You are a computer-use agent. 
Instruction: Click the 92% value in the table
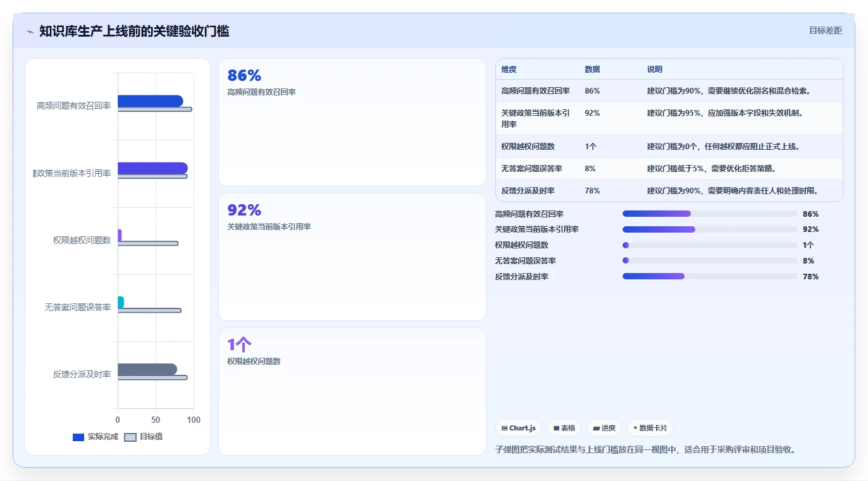coord(593,113)
